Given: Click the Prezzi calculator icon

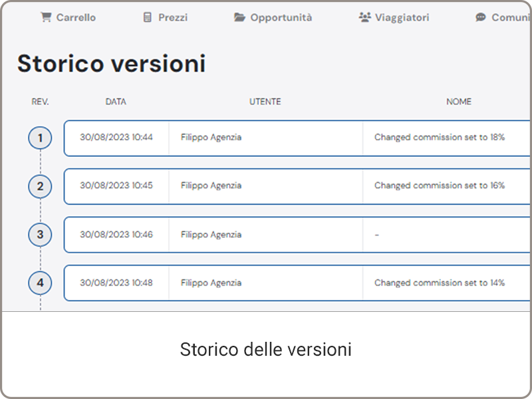Looking at the screenshot, I should pyautogui.click(x=147, y=17).
